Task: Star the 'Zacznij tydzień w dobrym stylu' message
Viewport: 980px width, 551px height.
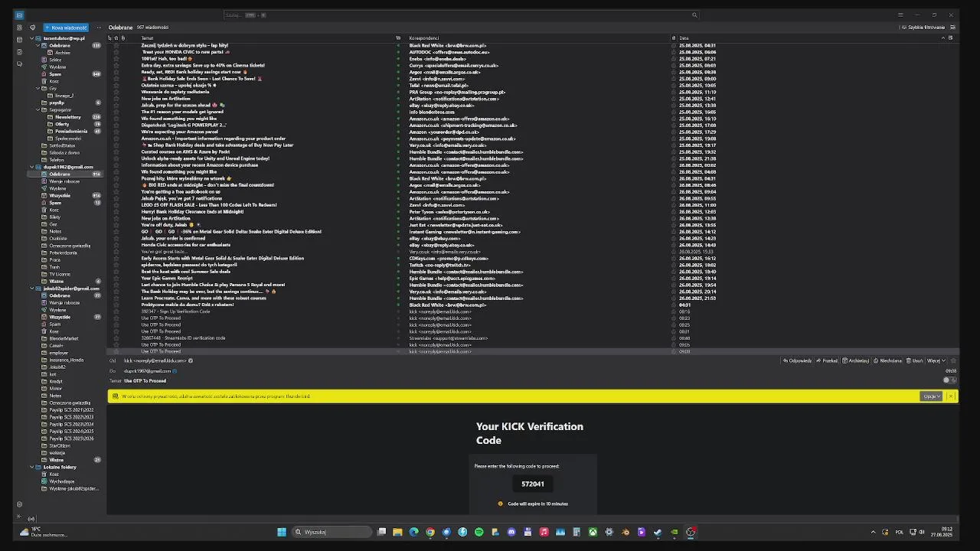Action: point(116,46)
